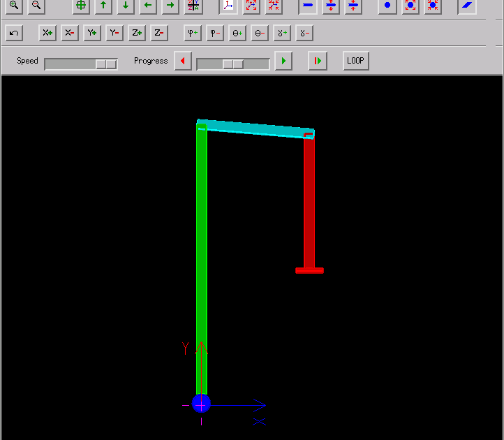This screenshot has width=504, height=440.
Task: Click the X- translation button
Action: pos(70,33)
